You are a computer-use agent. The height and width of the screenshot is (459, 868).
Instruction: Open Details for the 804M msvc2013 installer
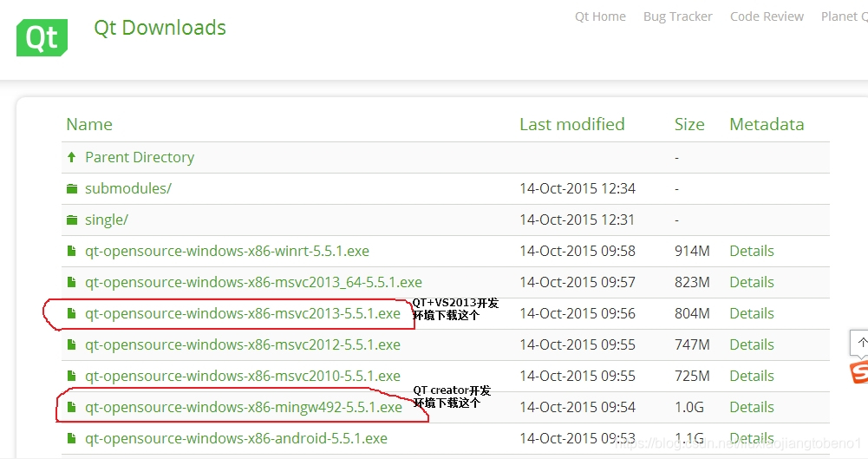tap(752, 313)
